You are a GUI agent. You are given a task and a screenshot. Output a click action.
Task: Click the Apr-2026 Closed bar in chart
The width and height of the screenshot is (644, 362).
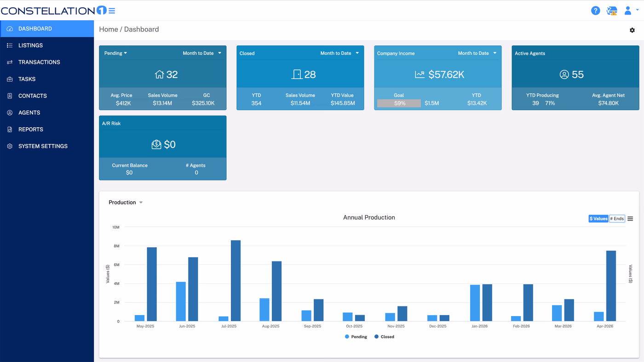point(611,286)
